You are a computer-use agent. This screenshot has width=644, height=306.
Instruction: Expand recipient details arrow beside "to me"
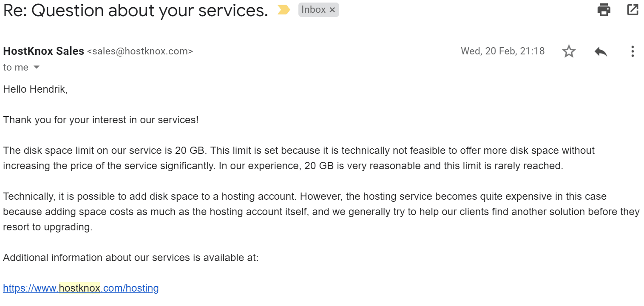(x=37, y=67)
